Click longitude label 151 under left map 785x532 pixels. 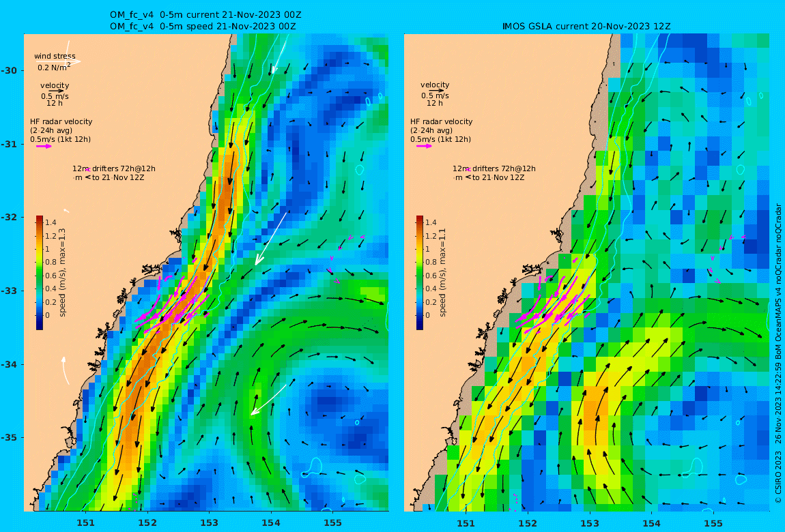click(x=85, y=523)
